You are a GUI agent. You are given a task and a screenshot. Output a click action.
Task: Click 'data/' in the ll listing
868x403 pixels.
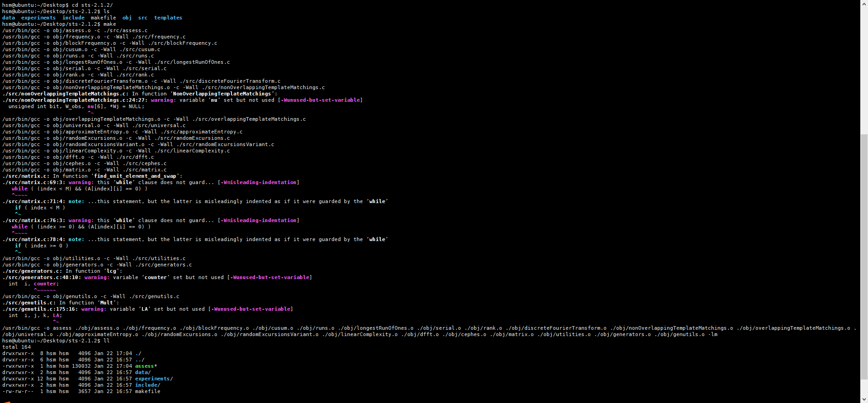click(x=143, y=372)
